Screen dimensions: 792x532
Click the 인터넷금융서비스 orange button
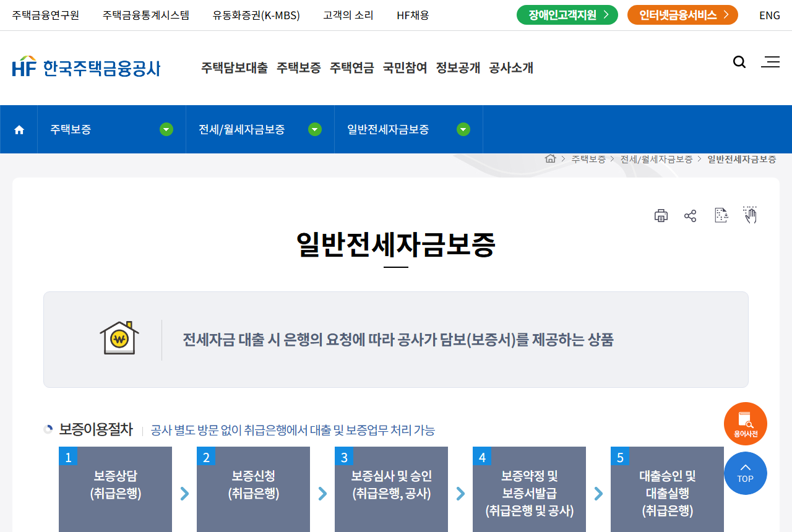682,15
